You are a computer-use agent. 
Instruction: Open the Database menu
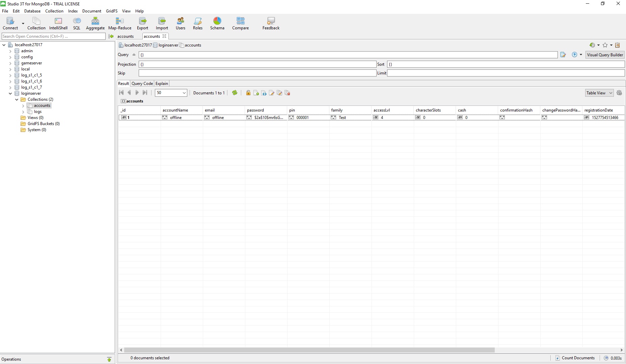point(32,11)
